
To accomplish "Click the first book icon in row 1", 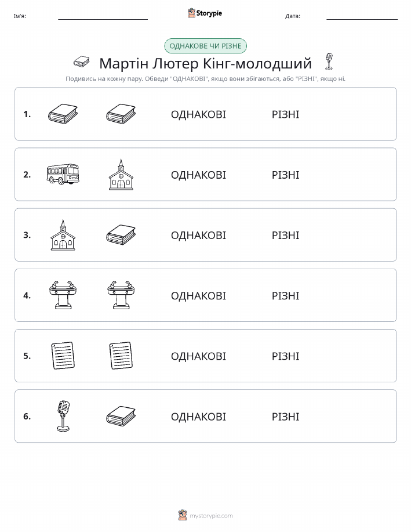I will pos(63,114).
